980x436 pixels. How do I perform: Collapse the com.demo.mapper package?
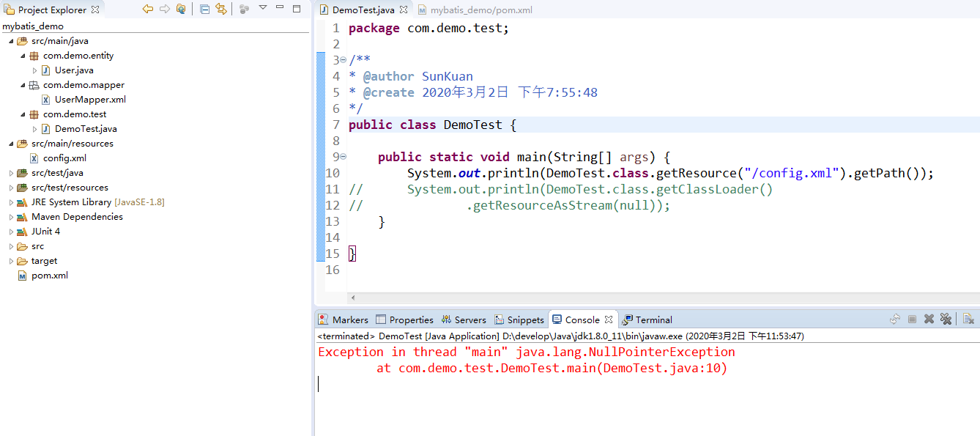pyautogui.click(x=23, y=85)
